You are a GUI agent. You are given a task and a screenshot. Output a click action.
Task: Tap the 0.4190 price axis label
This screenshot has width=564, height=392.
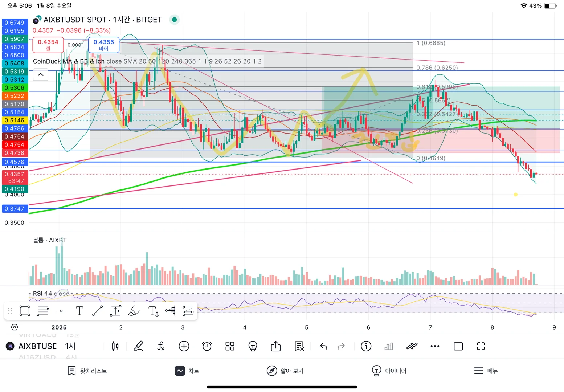pyautogui.click(x=15, y=189)
